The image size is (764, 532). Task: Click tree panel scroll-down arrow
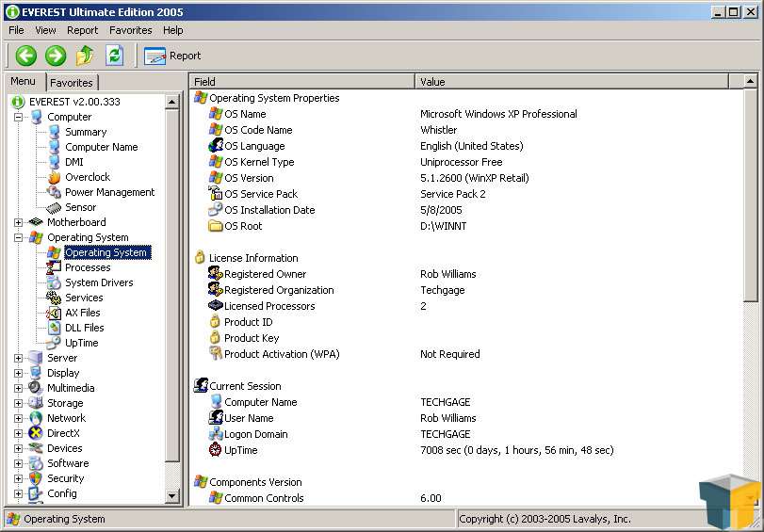coord(172,496)
